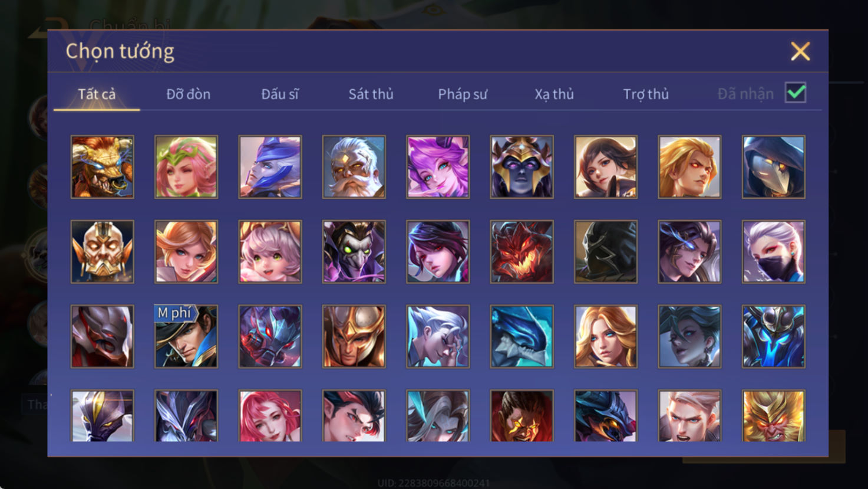The width and height of the screenshot is (868, 489).
Task: Select the golden Spartan helmet hero
Action: click(x=354, y=336)
